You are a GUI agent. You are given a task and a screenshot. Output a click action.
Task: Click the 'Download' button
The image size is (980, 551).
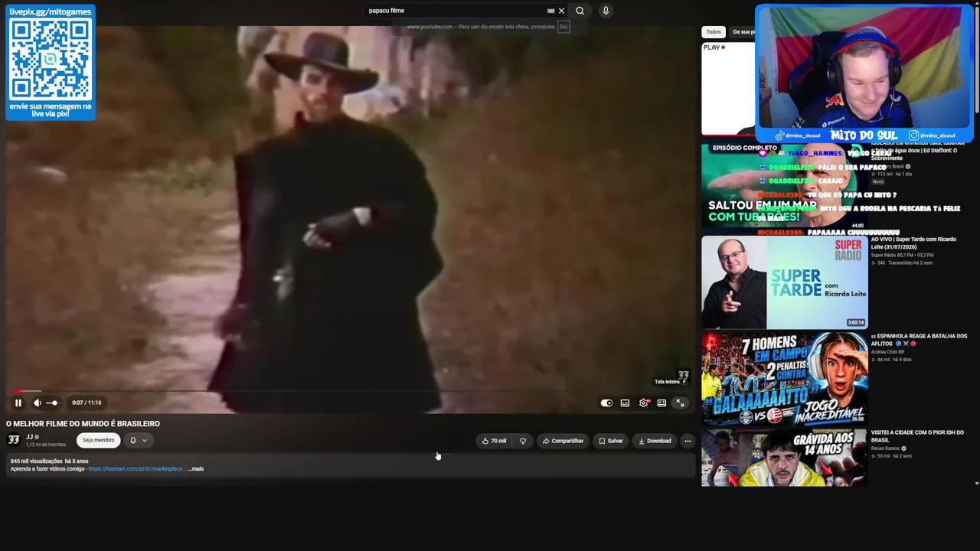pyautogui.click(x=655, y=441)
